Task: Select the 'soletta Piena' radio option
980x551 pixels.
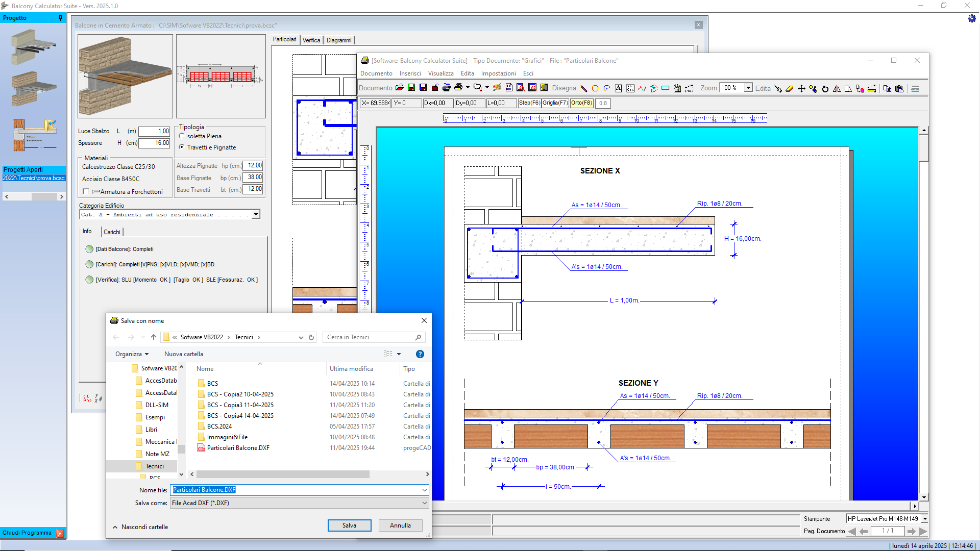Action: point(182,136)
